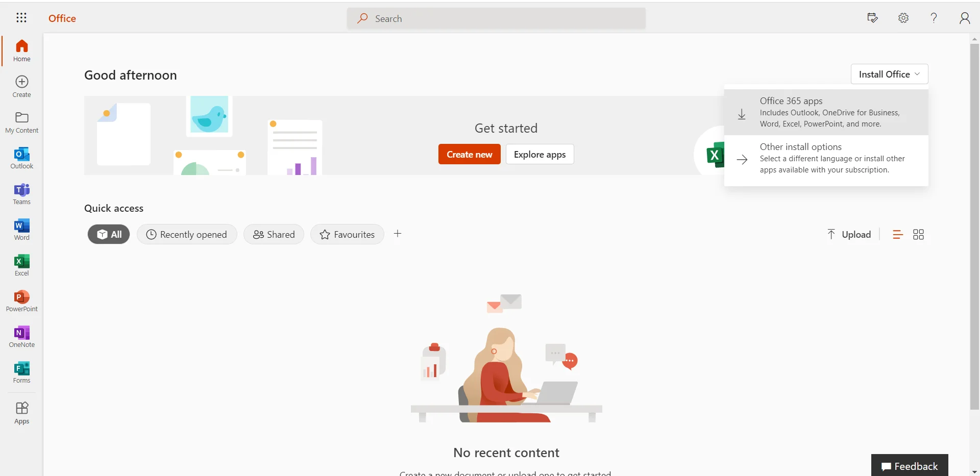Switch to list view layout

coord(898,234)
